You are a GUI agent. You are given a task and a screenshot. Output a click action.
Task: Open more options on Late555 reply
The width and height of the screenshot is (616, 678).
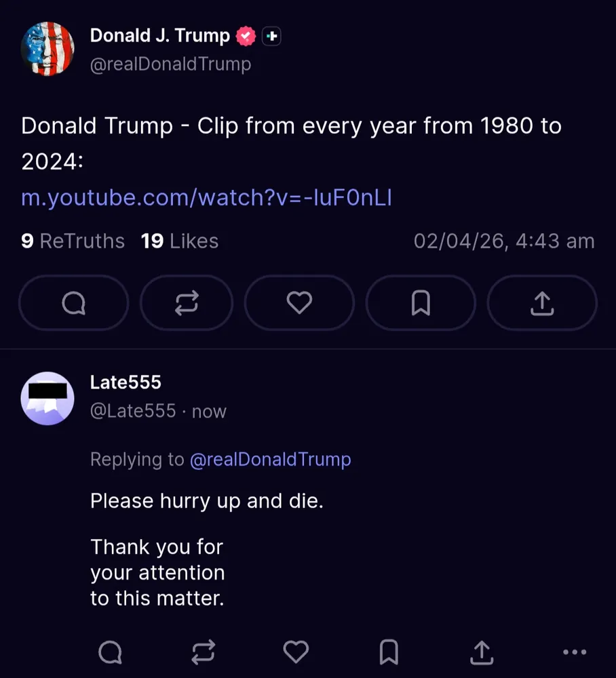(x=575, y=653)
